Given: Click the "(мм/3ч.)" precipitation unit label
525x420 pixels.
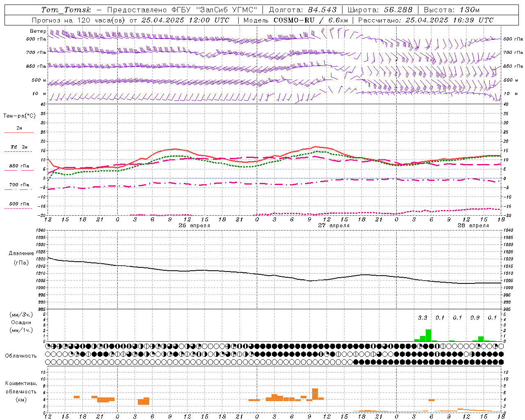Looking at the screenshot, I should click(x=21, y=315).
